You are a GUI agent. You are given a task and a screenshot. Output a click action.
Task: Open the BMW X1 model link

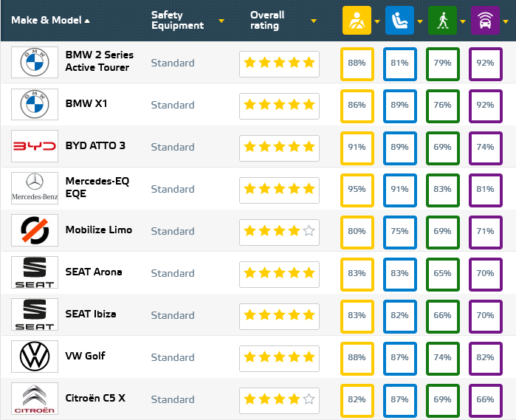[x=86, y=103]
